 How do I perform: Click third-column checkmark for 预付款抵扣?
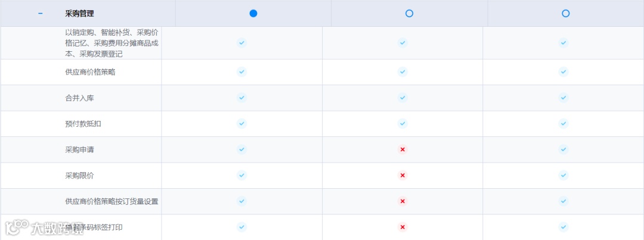coord(563,123)
